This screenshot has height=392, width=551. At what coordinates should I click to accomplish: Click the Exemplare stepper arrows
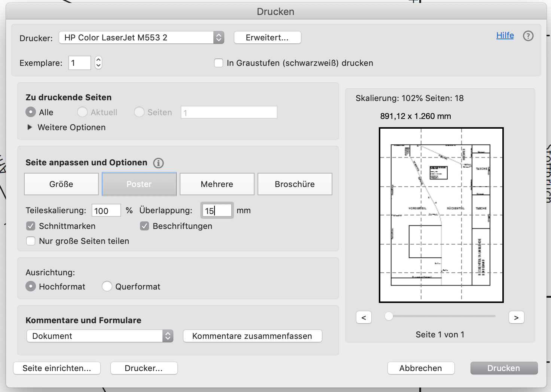coord(98,62)
